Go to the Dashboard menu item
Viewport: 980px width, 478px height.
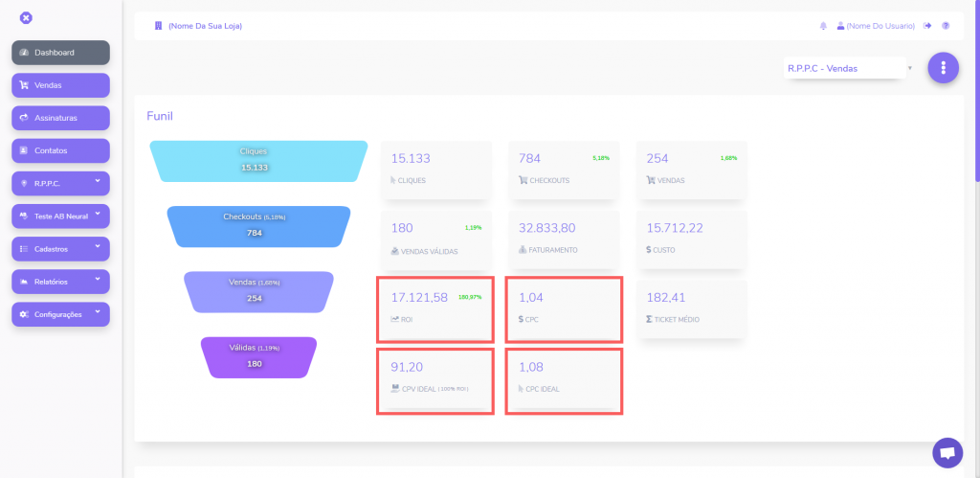(x=60, y=53)
